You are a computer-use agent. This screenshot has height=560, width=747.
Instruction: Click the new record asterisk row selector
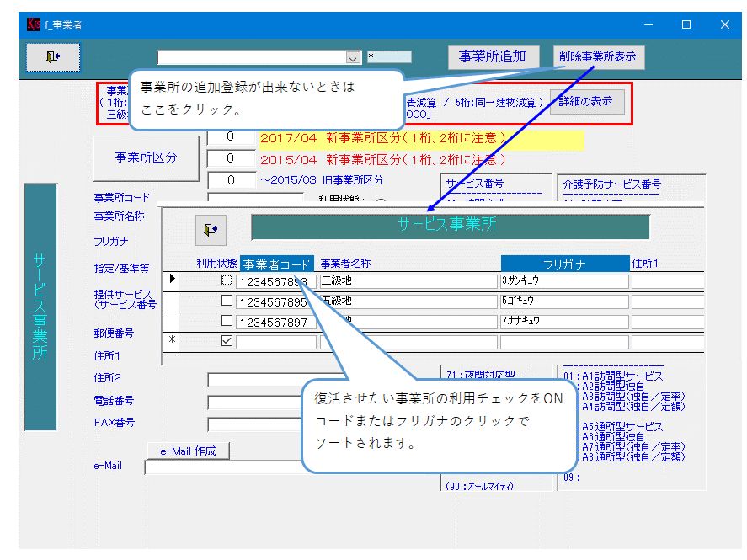click(173, 341)
